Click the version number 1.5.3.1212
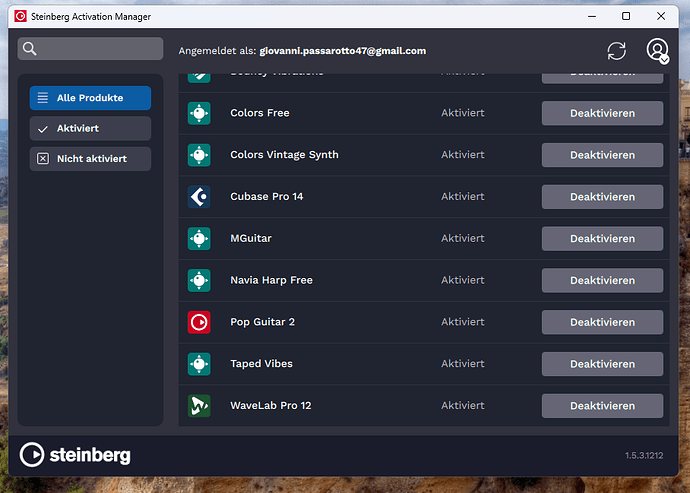 point(644,456)
